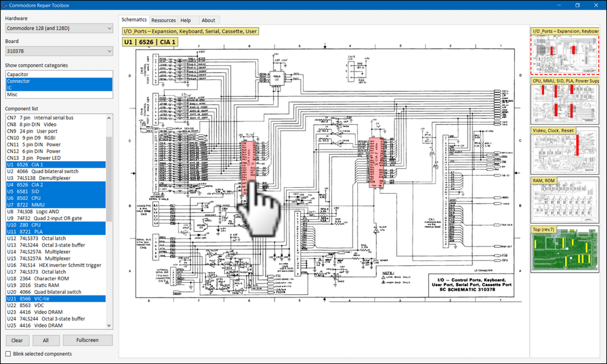
Task: Select the IC category
Action: (x=59, y=88)
